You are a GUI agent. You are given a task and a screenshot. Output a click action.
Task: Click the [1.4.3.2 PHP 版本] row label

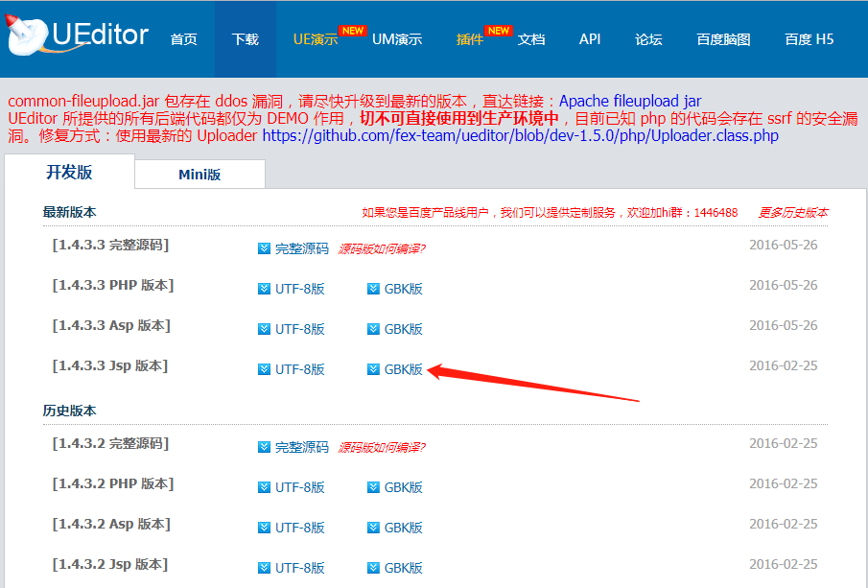[x=113, y=483]
